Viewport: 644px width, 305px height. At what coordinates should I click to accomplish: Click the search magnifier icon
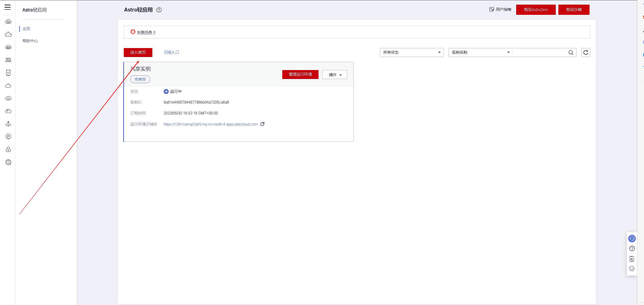pos(571,52)
